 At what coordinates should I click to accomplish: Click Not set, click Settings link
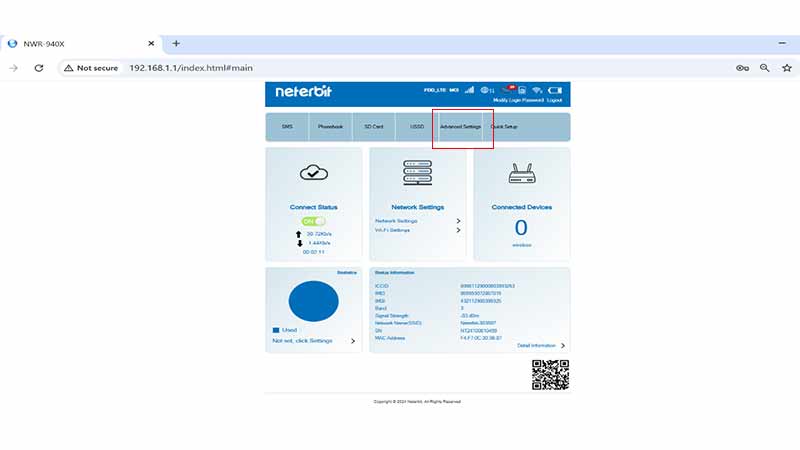[x=303, y=341]
